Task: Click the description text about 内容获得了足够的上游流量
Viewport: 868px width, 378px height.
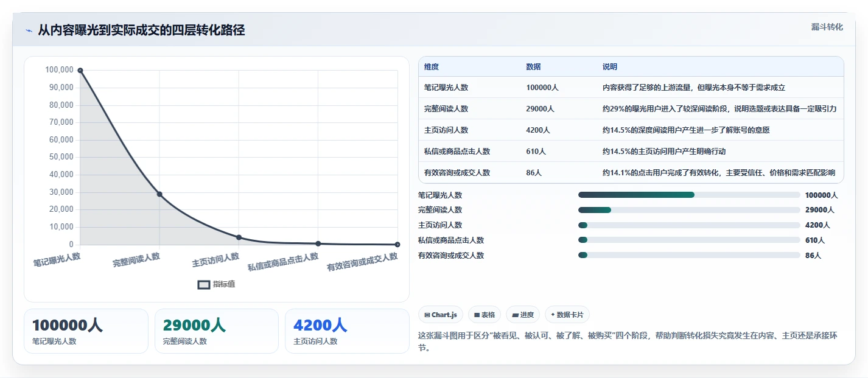Action: tap(694, 88)
